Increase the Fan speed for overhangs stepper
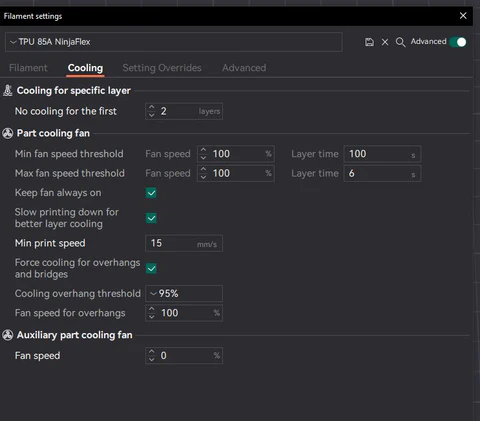Screen dimensions: 480x421 (152, 309)
